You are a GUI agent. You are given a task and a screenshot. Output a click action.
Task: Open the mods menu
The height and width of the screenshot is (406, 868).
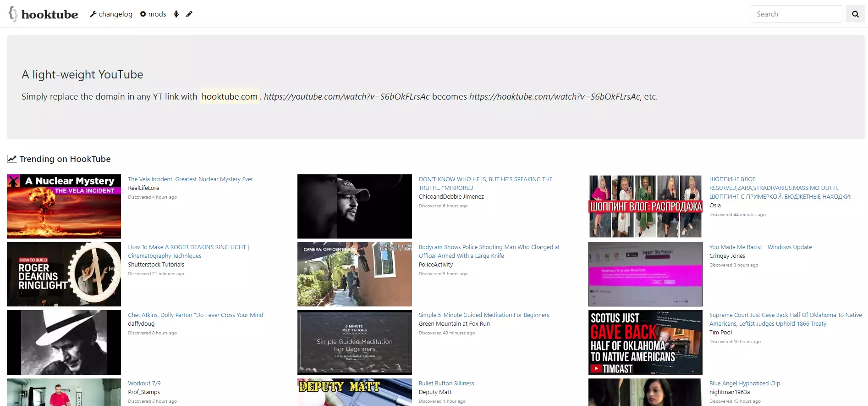pos(153,14)
